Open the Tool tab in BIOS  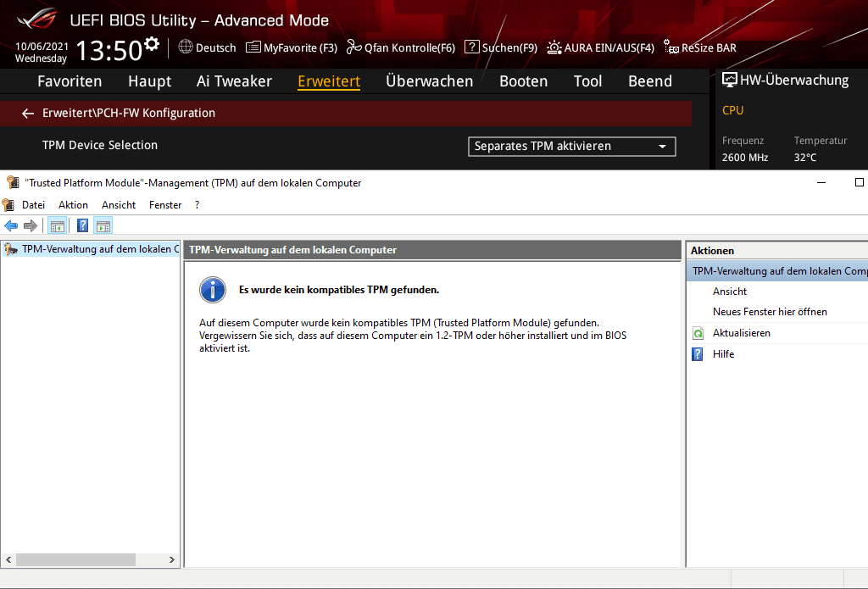[588, 81]
